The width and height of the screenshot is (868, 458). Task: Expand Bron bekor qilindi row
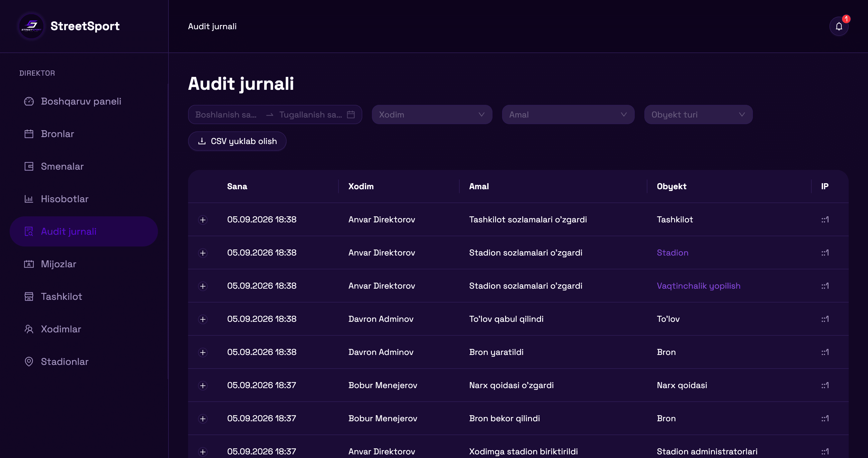pyautogui.click(x=203, y=419)
